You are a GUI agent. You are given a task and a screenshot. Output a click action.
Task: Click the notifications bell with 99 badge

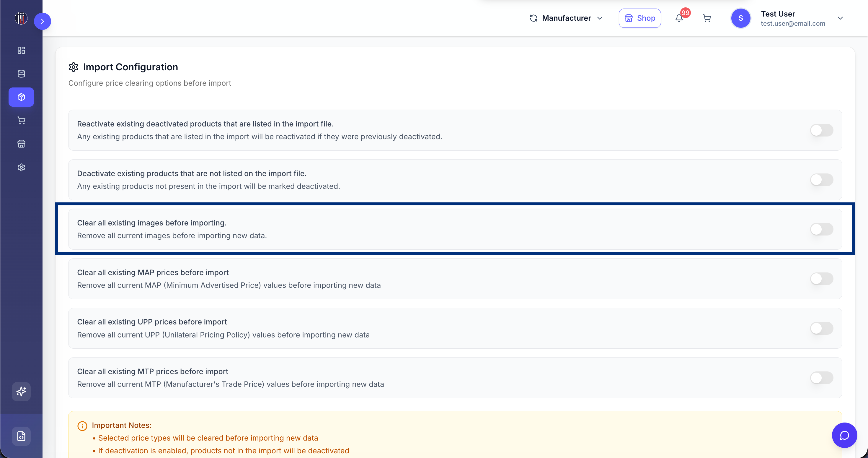(x=679, y=18)
